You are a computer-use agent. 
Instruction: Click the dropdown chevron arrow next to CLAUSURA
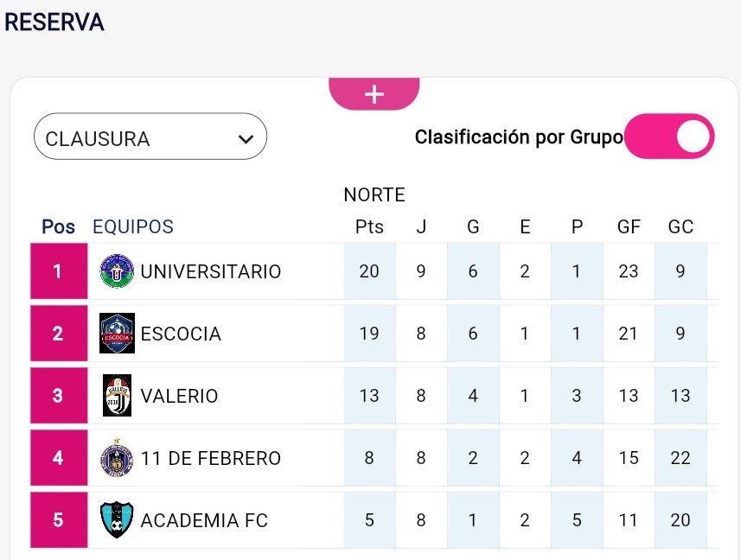pyautogui.click(x=246, y=139)
